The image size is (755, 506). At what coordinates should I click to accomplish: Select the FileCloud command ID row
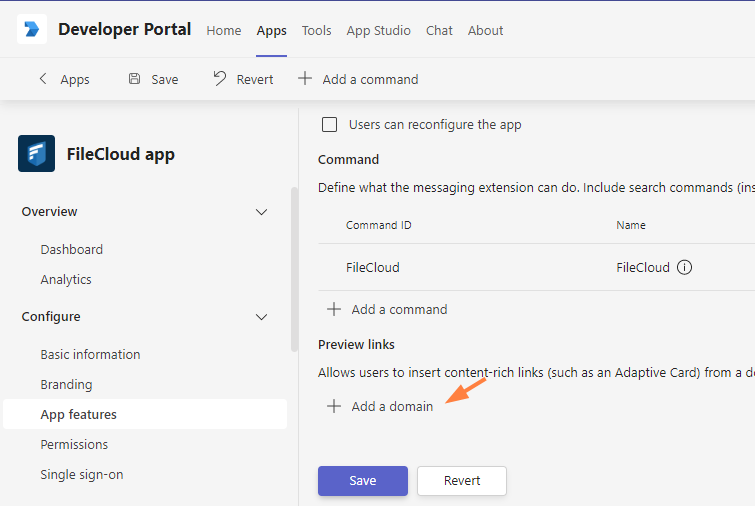point(373,267)
